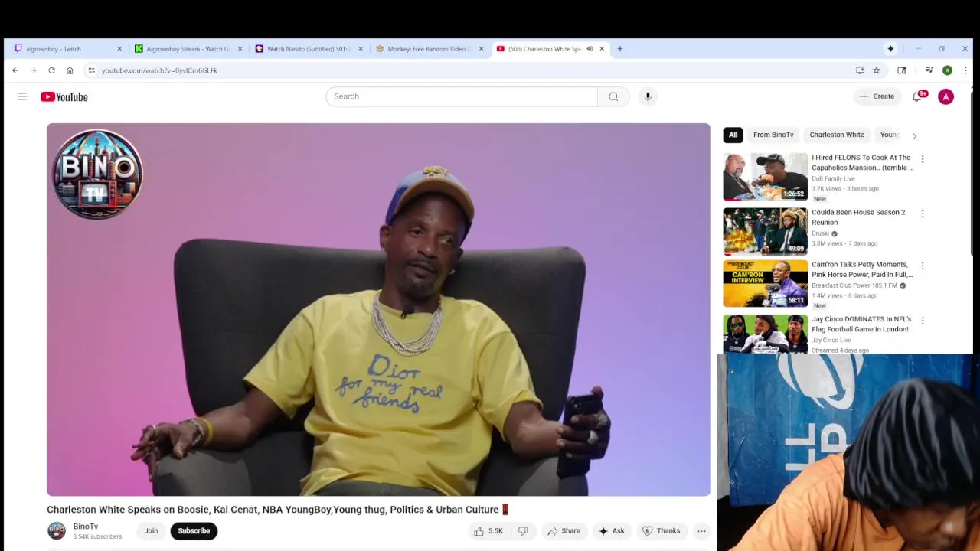This screenshot has height=551, width=980.
Task: Open the Jay Cinco DOMINATES video title
Action: tap(861, 324)
